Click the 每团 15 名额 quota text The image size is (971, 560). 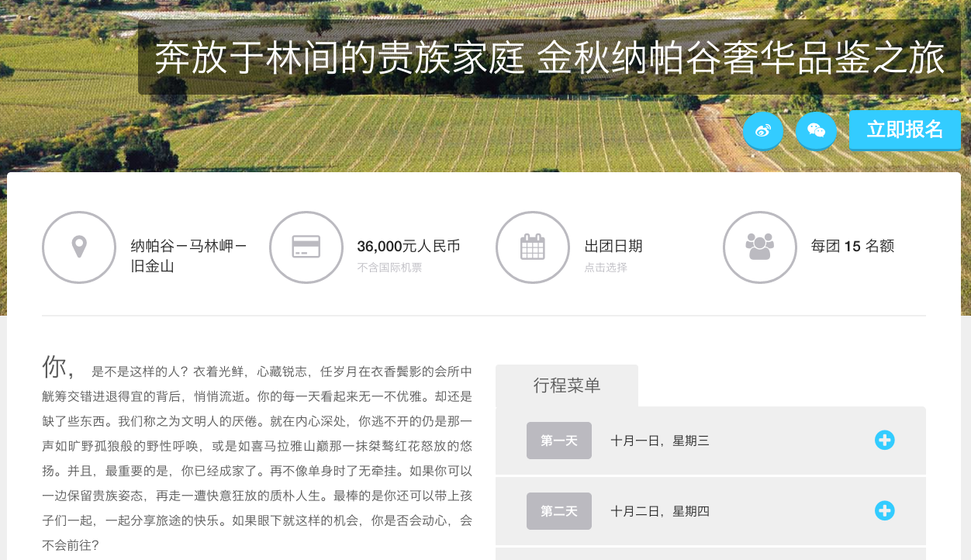(853, 247)
